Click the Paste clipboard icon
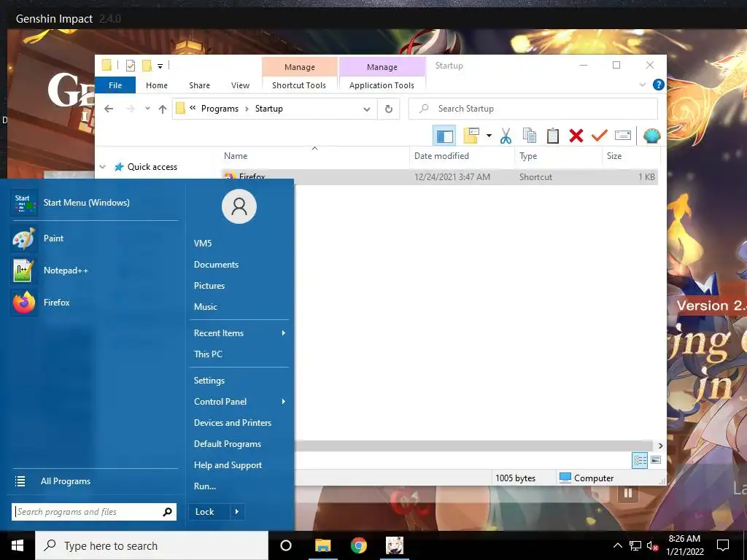Image resolution: width=747 pixels, height=560 pixels. tap(553, 136)
